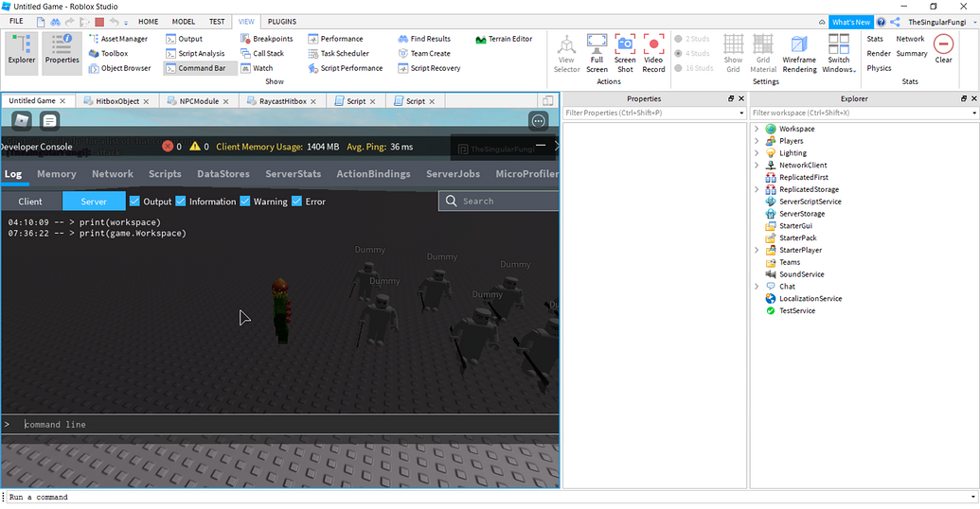Viewport: 980px width, 509px height.
Task: Open the Performance window
Action: (x=335, y=39)
